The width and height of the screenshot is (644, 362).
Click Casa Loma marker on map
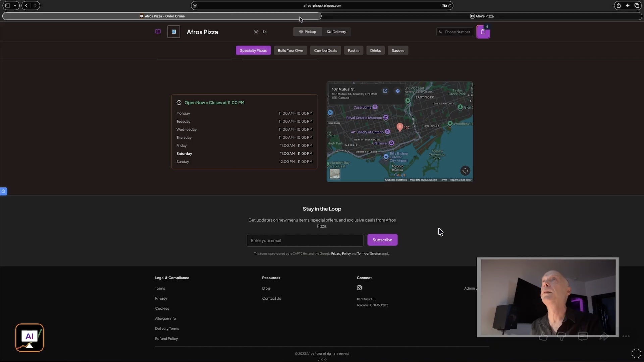point(375,107)
